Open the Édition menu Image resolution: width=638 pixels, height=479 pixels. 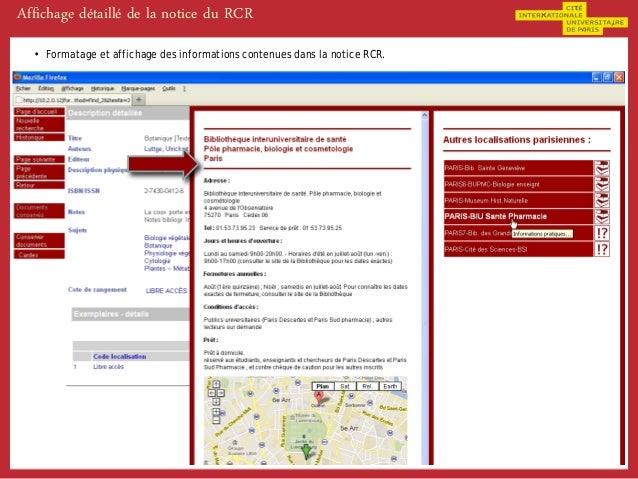coord(46,88)
